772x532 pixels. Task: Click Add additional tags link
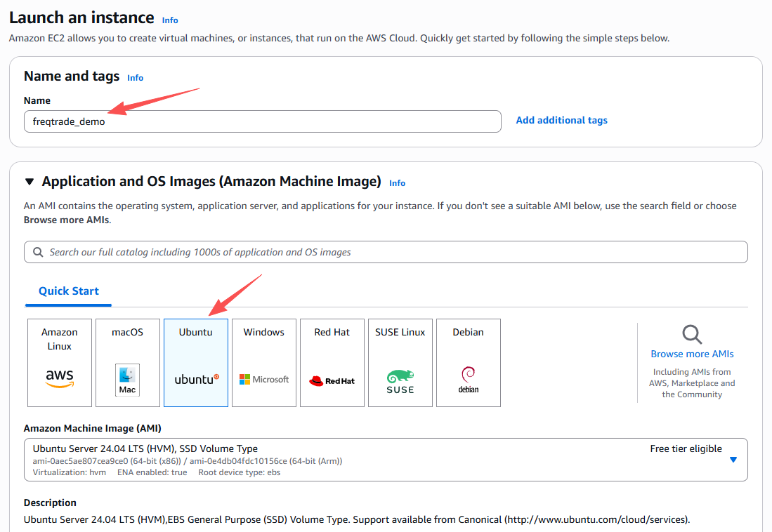tap(561, 121)
